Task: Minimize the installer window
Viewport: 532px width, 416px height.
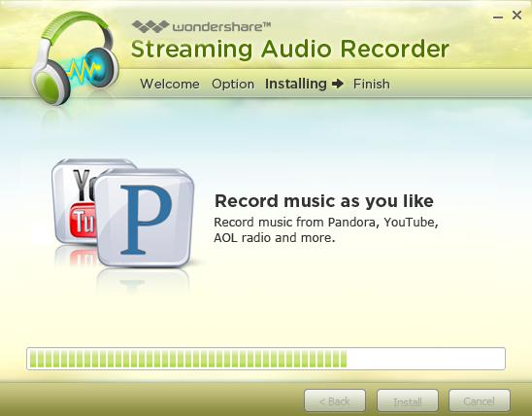Action: (x=498, y=17)
